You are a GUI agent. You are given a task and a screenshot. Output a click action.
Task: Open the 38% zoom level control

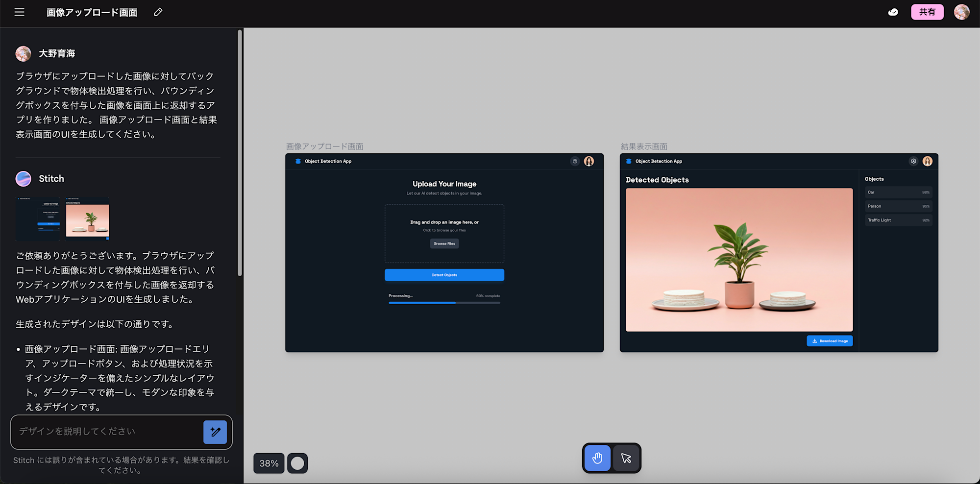269,463
